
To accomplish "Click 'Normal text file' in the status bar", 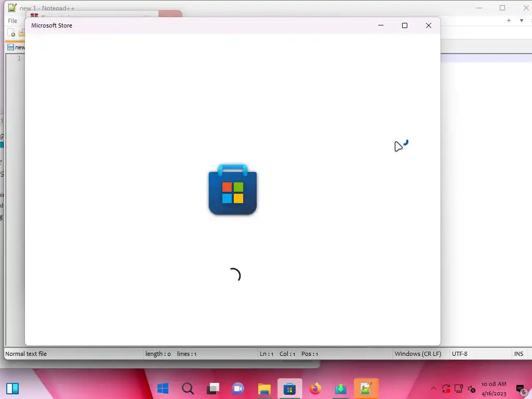I will 26,353.
